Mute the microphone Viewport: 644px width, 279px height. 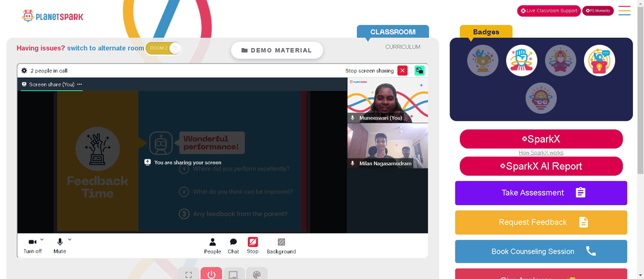[59, 246]
